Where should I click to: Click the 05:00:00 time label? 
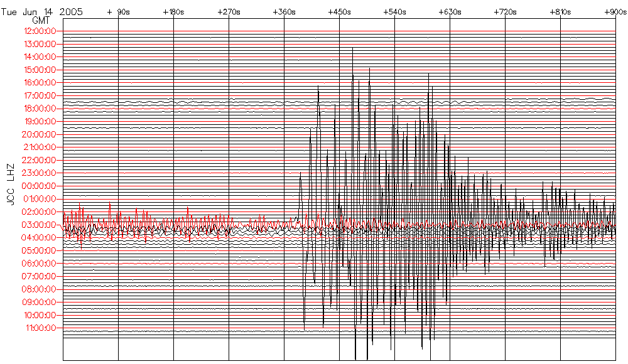tap(39, 250)
